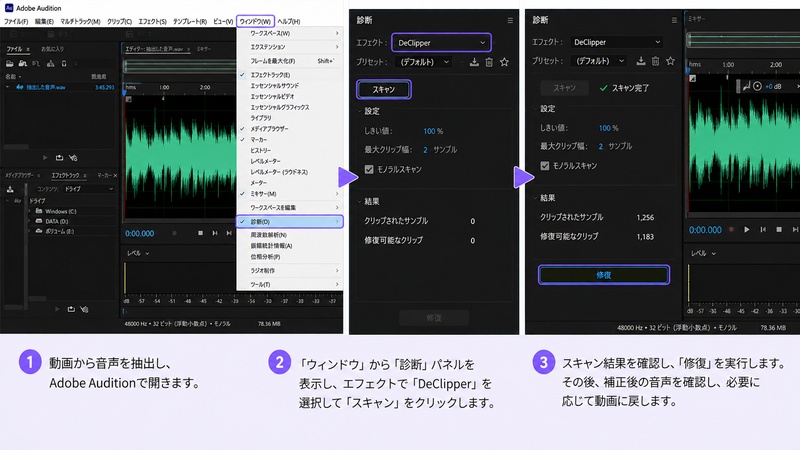This screenshot has height=450, width=800.
Task: Click the delete preset trash icon in the step 2 診断 panel
Action: tap(489, 62)
